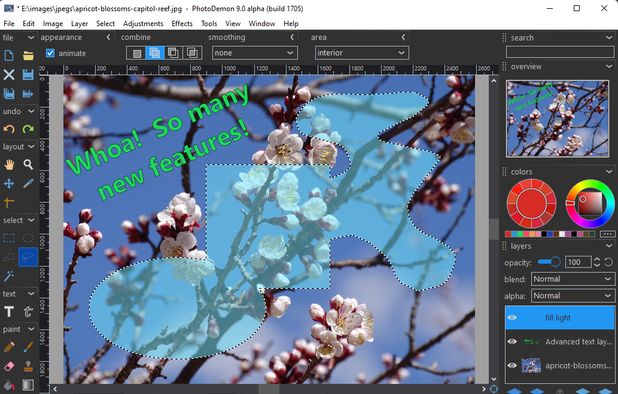Open the File menu
This screenshot has width=618, height=394.
[9, 24]
